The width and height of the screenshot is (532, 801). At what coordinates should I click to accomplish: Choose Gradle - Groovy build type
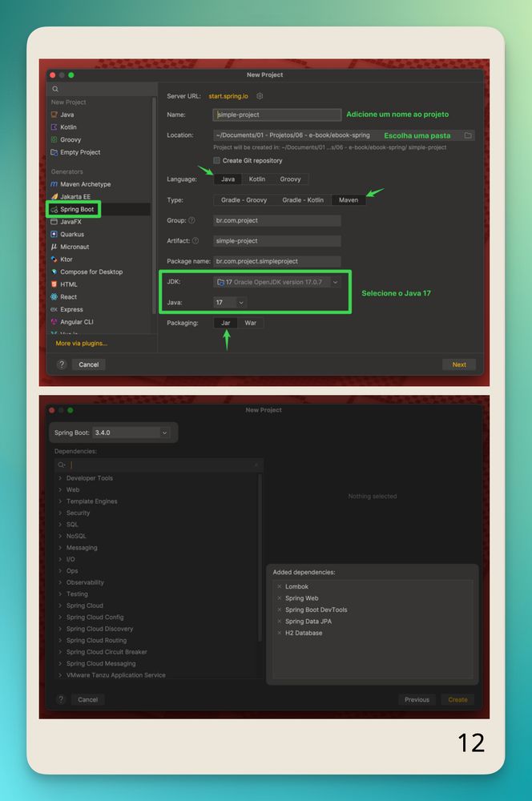(x=244, y=200)
